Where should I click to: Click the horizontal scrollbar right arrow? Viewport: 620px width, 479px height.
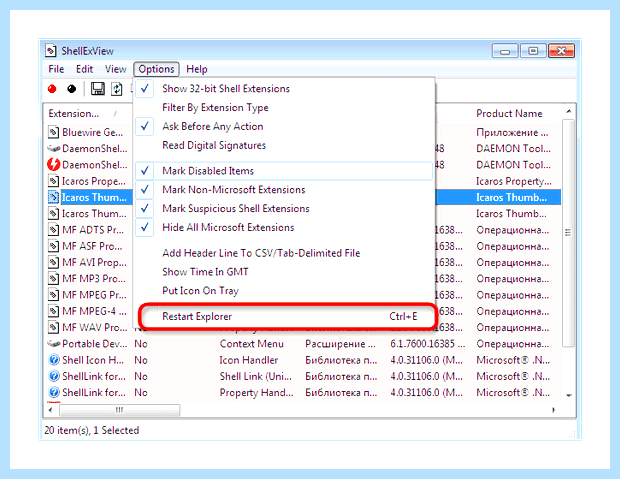click(x=553, y=410)
